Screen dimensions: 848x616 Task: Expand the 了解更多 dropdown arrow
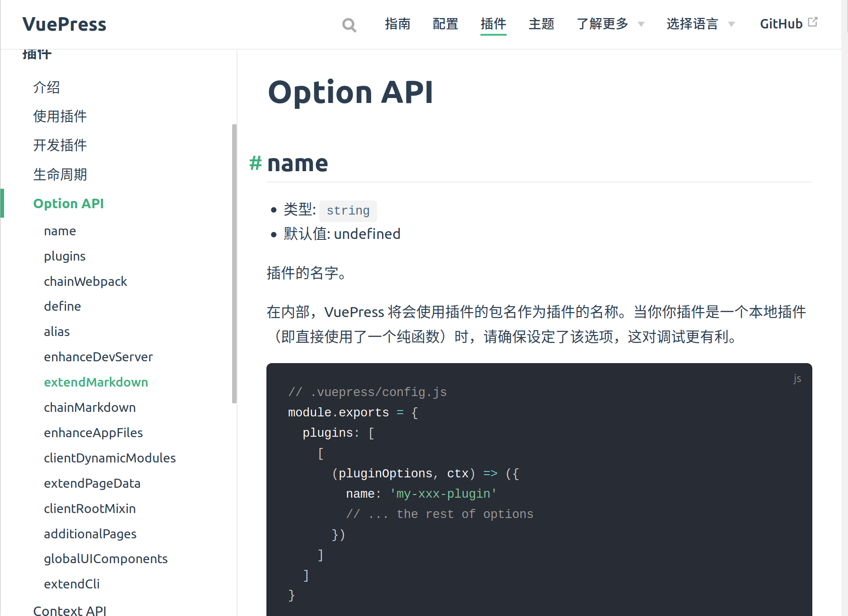coord(641,24)
